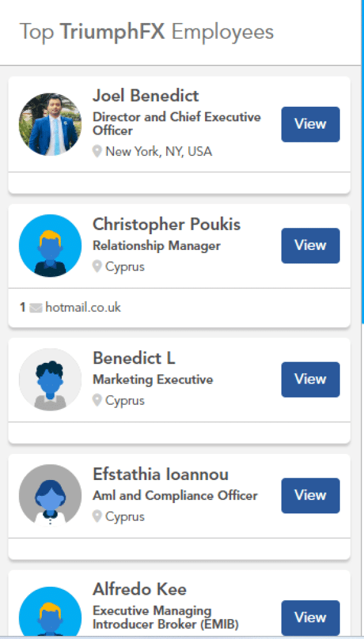Click Christopher Poukis's blue avatar icon
Viewport: 364px width, 639px height.
50,246
